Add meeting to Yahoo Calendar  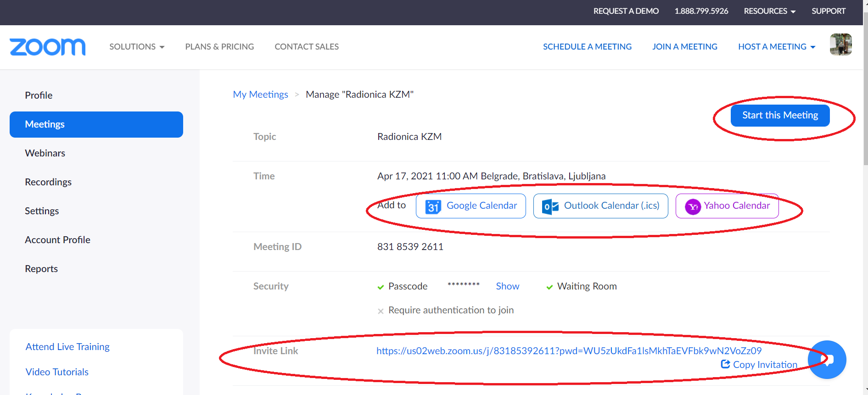tap(727, 206)
